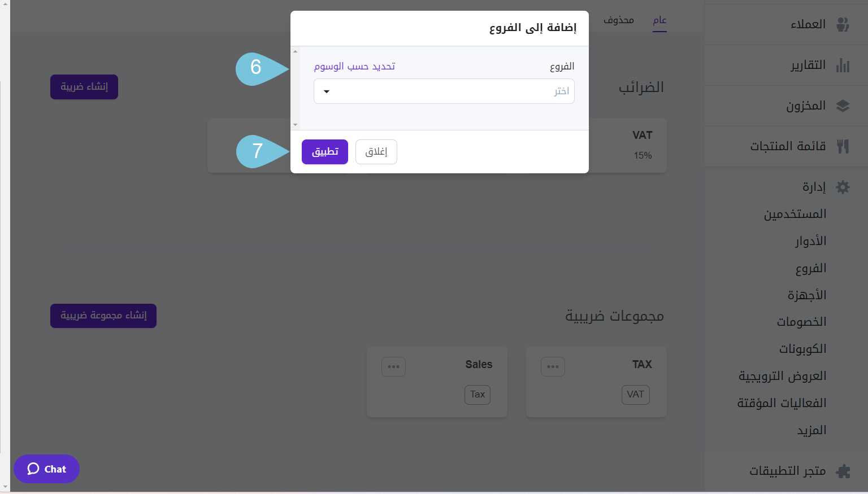This screenshot has height=494, width=868.
Task: Select the التقارير (reports) bar-chart icon
Action: point(843,65)
